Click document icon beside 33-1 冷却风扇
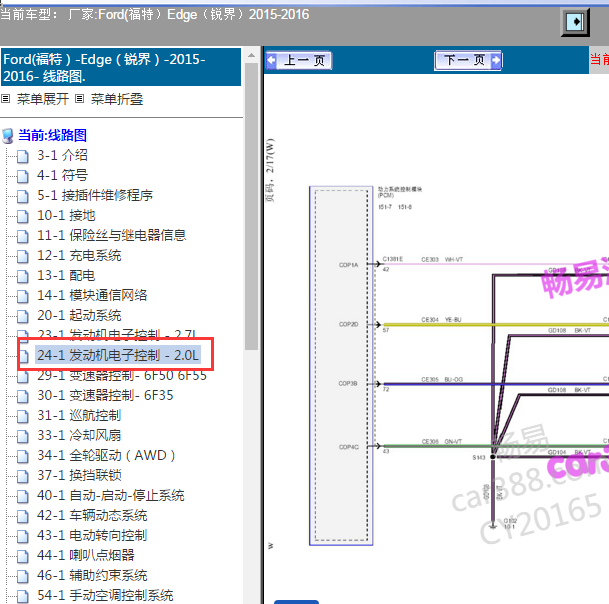This screenshot has width=609, height=604. (x=23, y=436)
